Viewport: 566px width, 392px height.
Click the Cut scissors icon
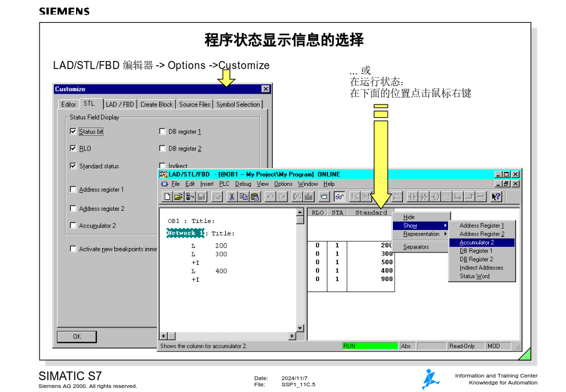[x=232, y=197]
